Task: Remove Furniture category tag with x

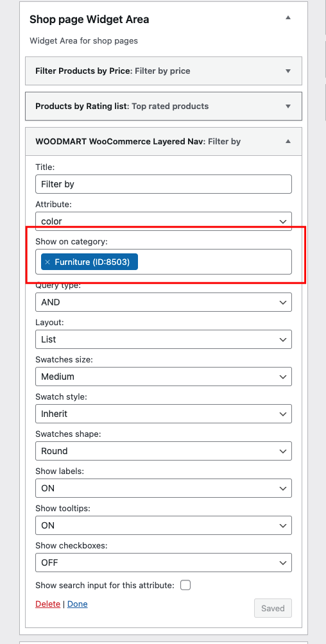Action: coord(47,262)
